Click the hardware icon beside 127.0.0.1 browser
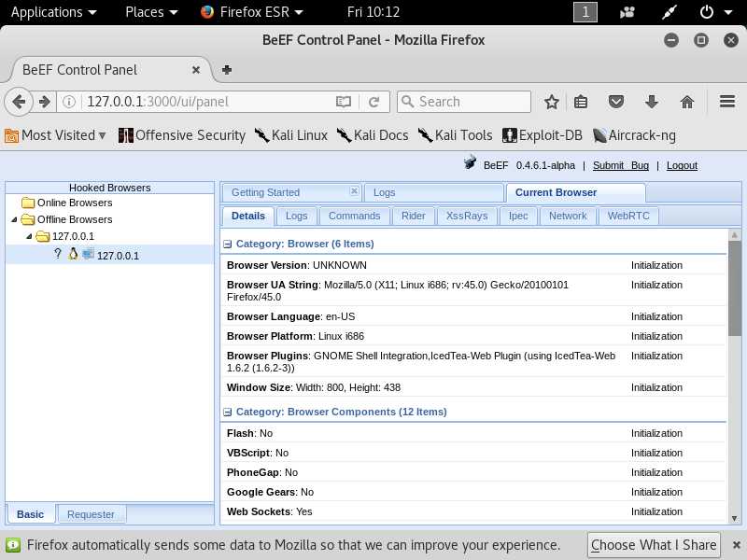The width and height of the screenshot is (747, 560). click(88, 254)
